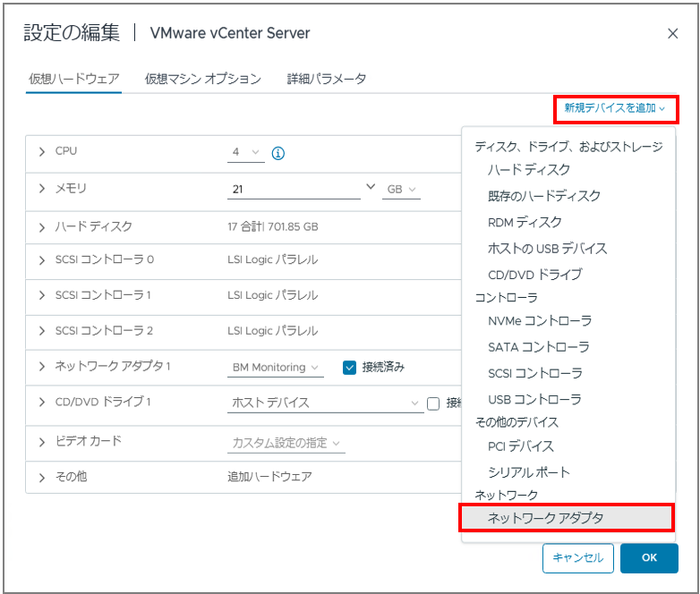Click the 17 合計 | 701.85 GB text
The height and width of the screenshot is (594, 700).
[273, 227]
